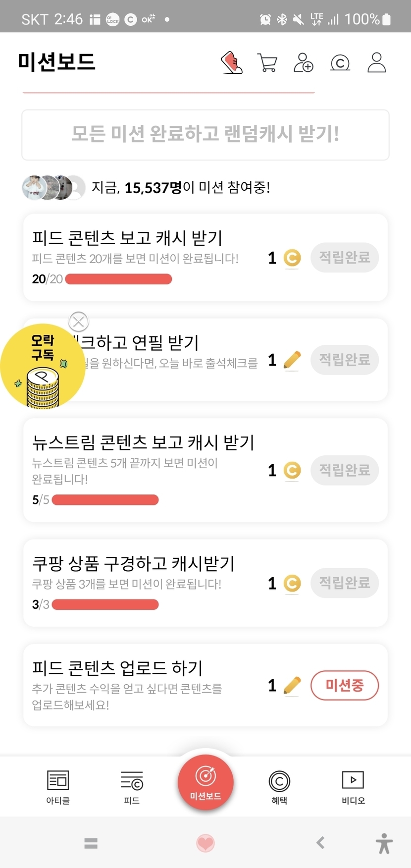Open the user profile icon
411x868 pixels.
[376, 63]
